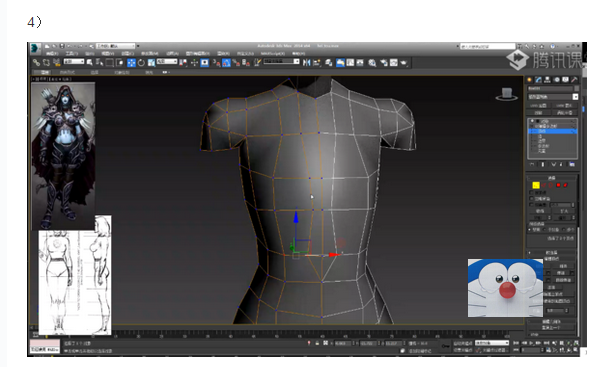The height and width of the screenshot is (367, 593).
Task: Open the Layer Manager icon
Action: point(329,62)
